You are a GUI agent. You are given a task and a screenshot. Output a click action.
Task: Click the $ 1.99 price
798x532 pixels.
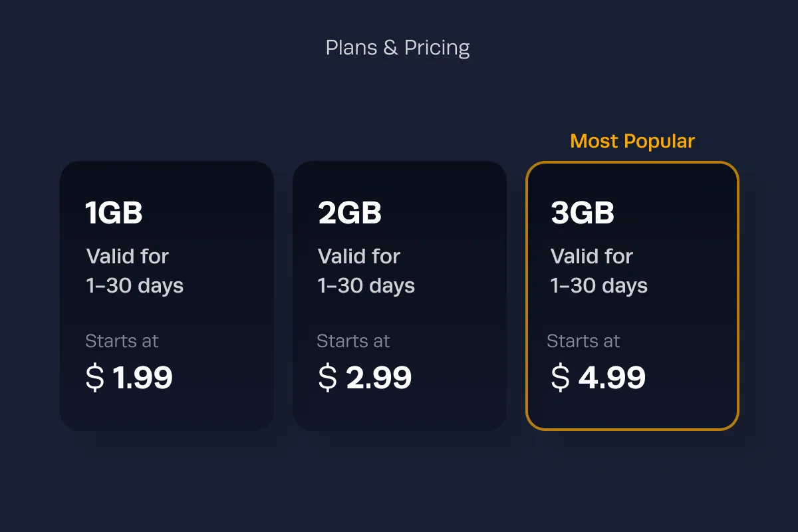[x=129, y=378]
